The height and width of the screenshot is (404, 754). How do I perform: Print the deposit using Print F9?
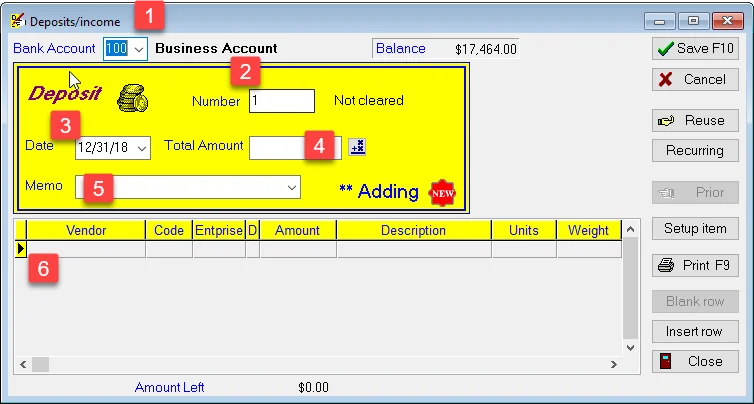695,265
